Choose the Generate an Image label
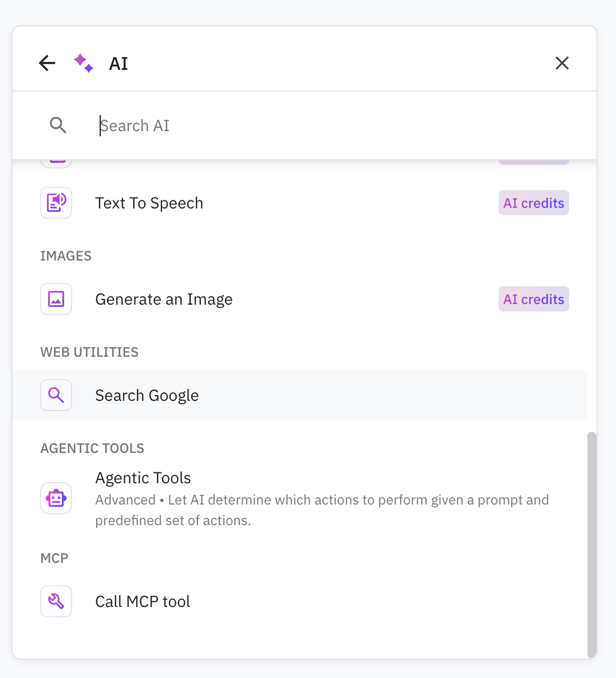The height and width of the screenshot is (678, 616). [164, 299]
